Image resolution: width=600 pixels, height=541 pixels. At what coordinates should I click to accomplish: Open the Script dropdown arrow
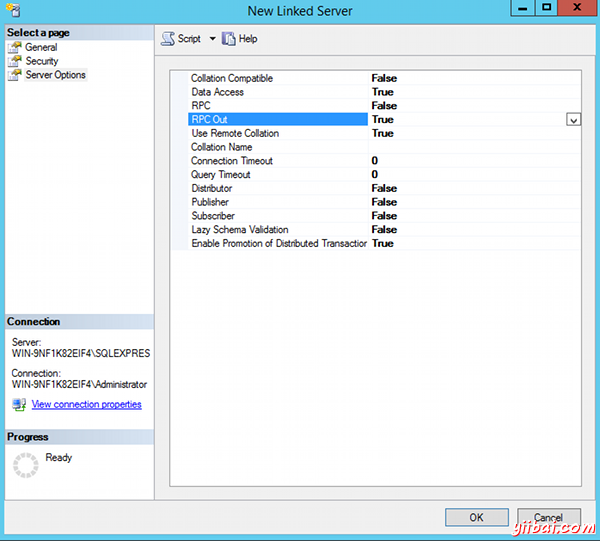pos(212,39)
